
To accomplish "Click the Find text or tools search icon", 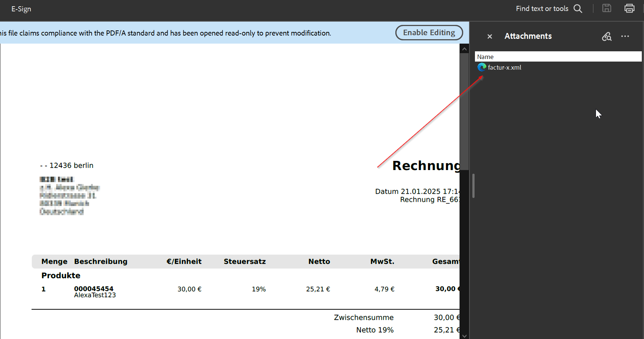I will [x=578, y=9].
